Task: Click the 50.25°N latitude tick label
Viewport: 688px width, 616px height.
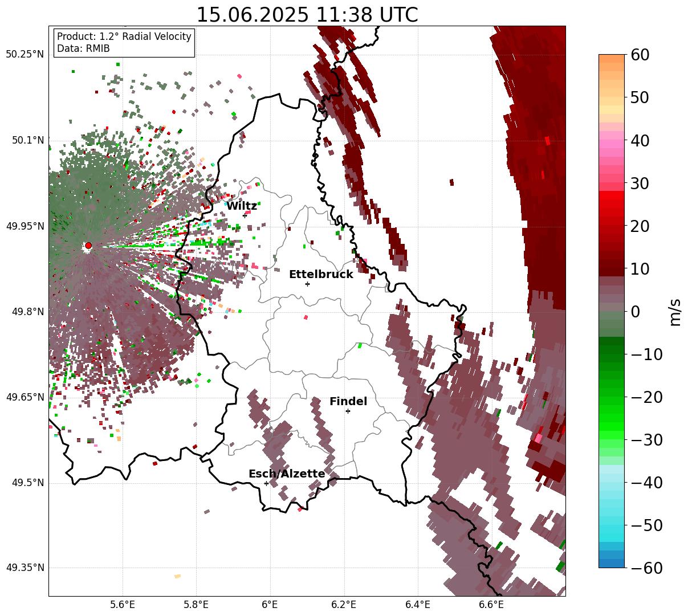Action: 25,55
